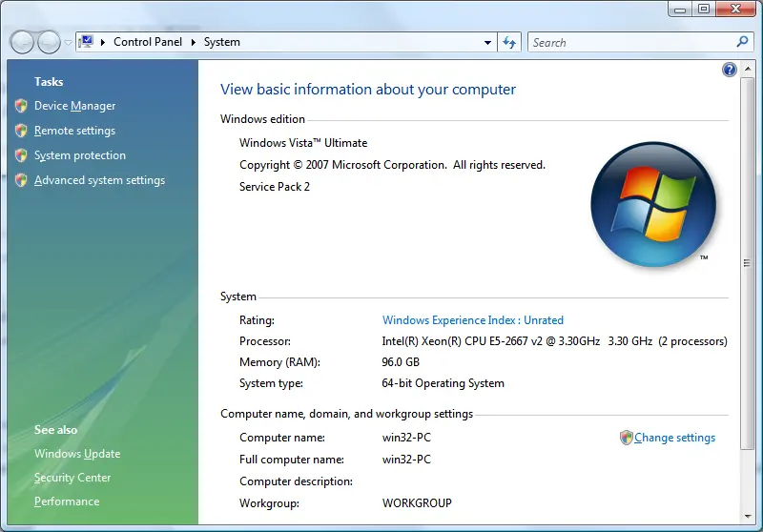The height and width of the screenshot is (532, 763).
Task: Click the processor value 'Intel(R) Xeon(R) CPU E5-2667'
Action: coord(455,341)
